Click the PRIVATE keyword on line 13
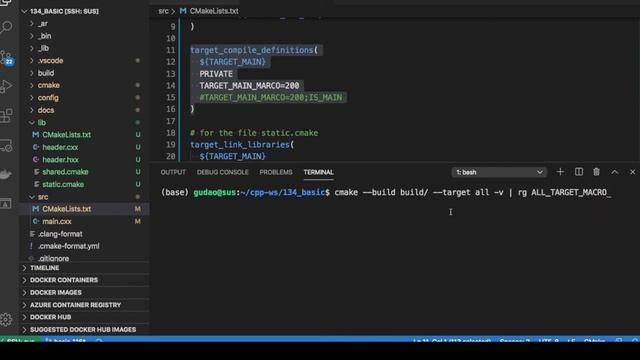The width and height of the screenshot is (640, 360). tap(216, 74)
